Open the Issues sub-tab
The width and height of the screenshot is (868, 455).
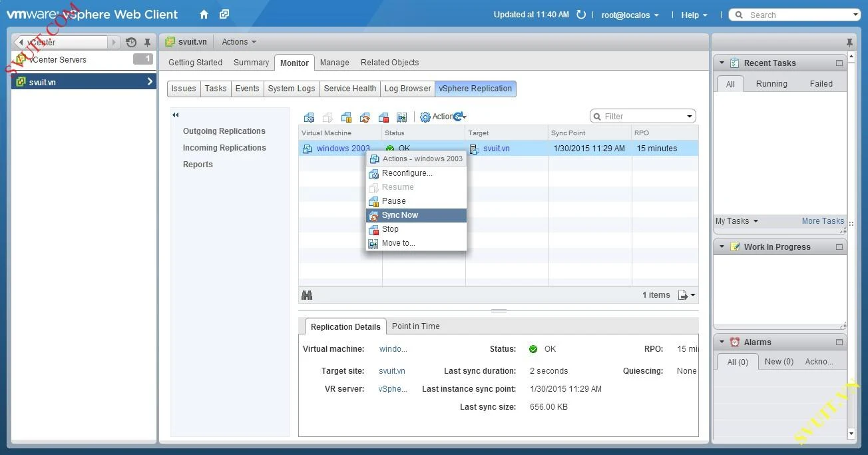point(184,89)
